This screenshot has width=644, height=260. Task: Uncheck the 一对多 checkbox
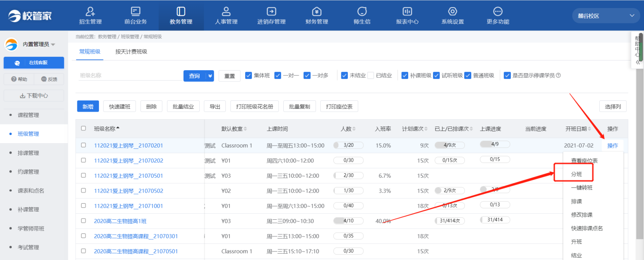(x=307, y=75)
